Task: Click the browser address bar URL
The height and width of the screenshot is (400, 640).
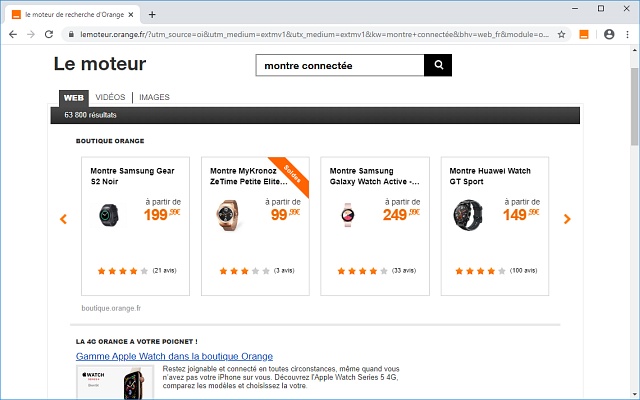Action: 314,35
